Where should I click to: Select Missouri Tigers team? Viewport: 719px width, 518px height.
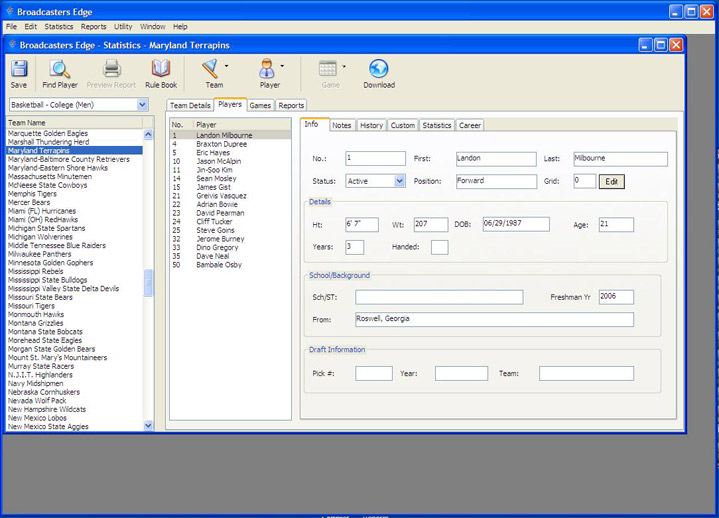[31, 306]
